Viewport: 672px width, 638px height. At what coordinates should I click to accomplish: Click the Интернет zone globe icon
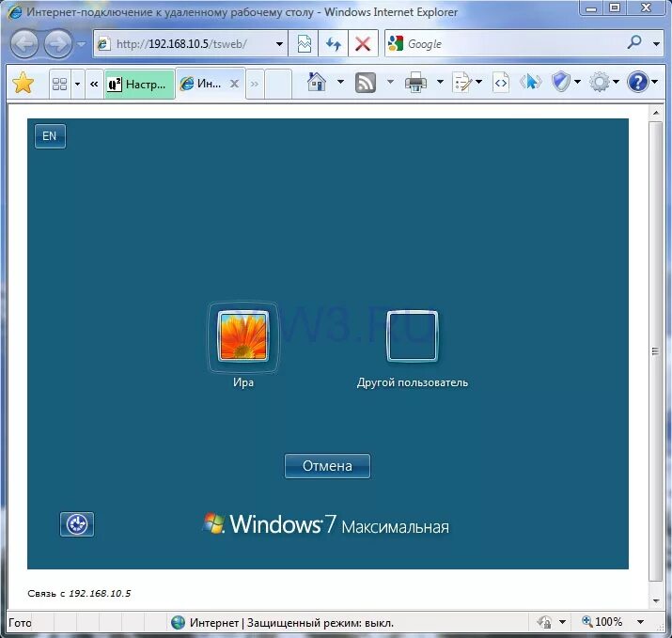178,622
